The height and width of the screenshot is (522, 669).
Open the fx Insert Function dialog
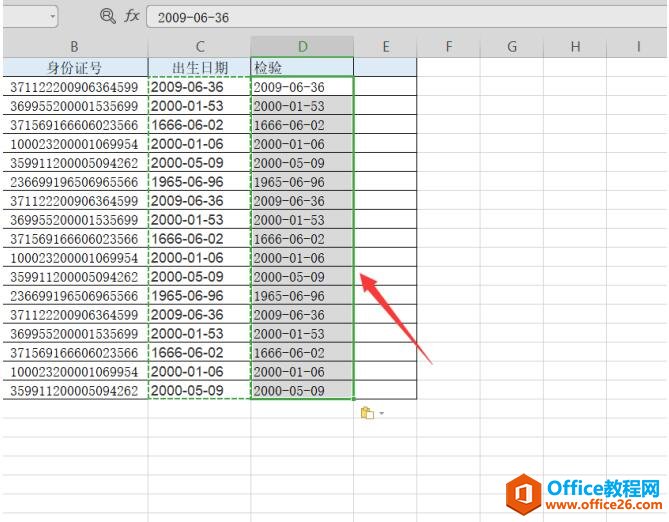click(x=132, y=16)
